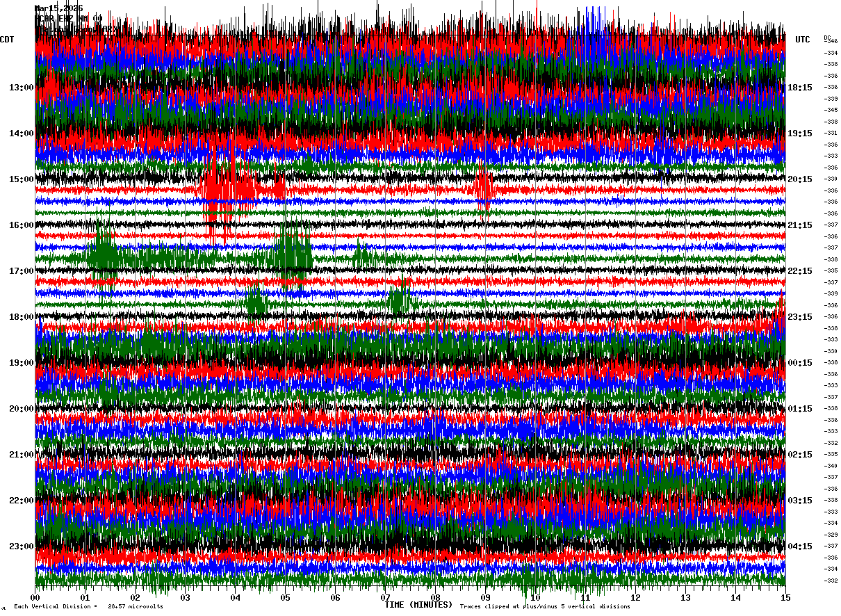
Task: Click the TIME (MINUTES) axis title
Action: pos(418,605)
